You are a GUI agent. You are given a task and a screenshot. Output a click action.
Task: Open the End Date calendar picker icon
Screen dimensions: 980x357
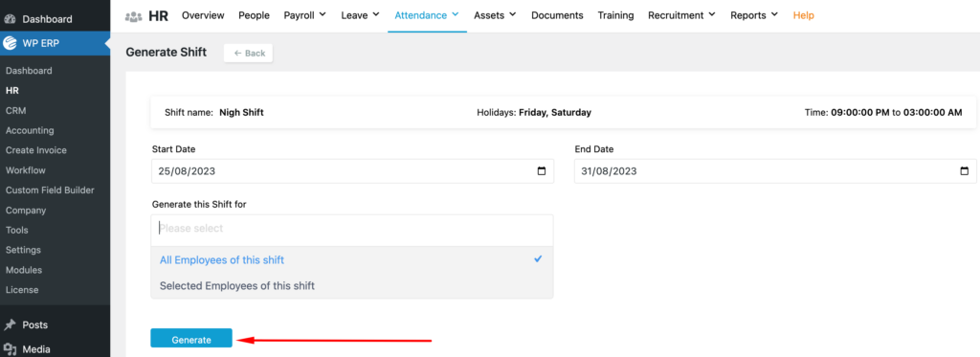coord(965,171)
